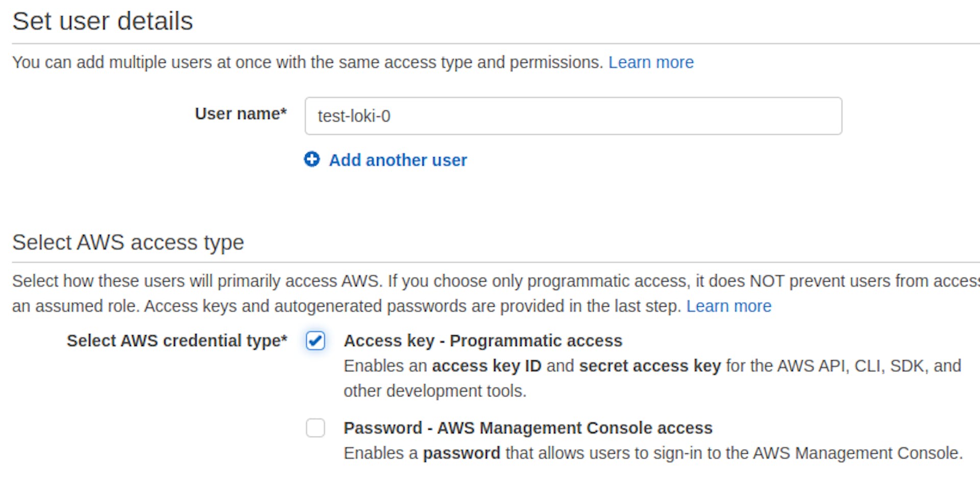Click the 'Select AWS access type' heading
This screenshot has height=490, width=980.
128,242
